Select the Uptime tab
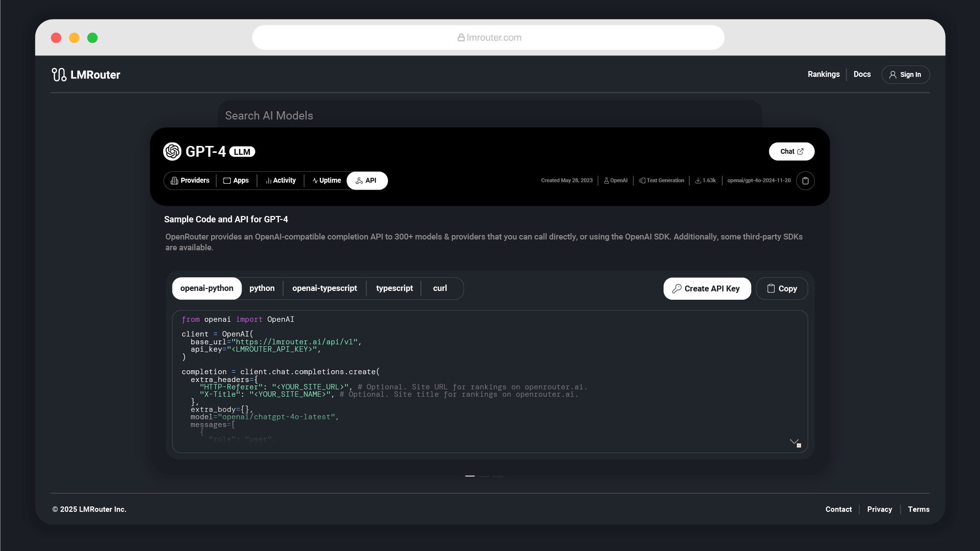The image size is (980, 551). tap(326, 181)
